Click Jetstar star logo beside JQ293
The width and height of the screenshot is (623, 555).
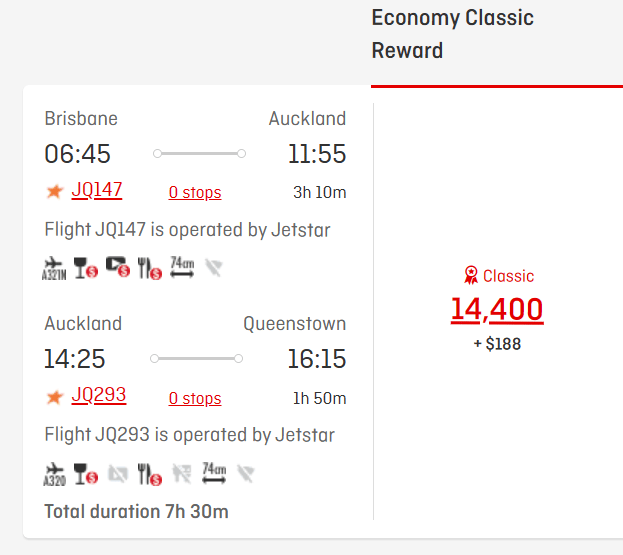(54, 397)
